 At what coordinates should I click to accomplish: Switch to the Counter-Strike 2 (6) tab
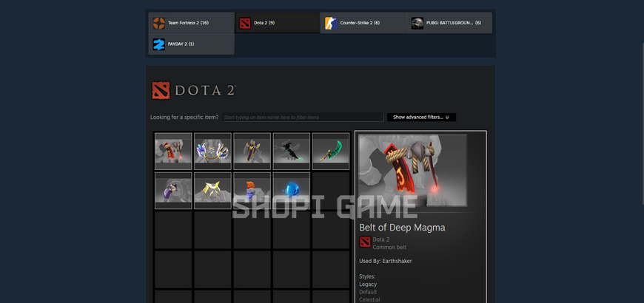pyautogui.click(x=363, y=23)
